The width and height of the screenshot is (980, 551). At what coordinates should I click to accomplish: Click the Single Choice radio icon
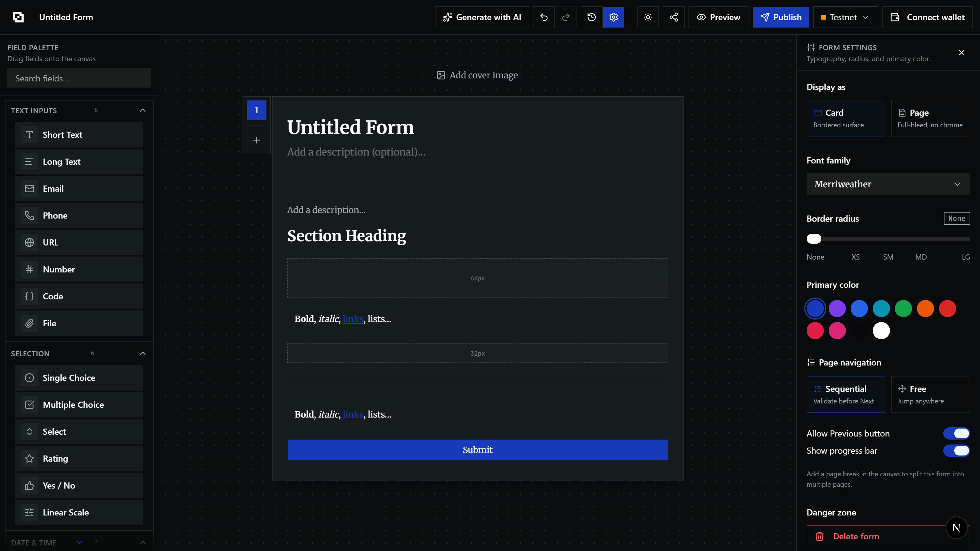pos(29,378)
